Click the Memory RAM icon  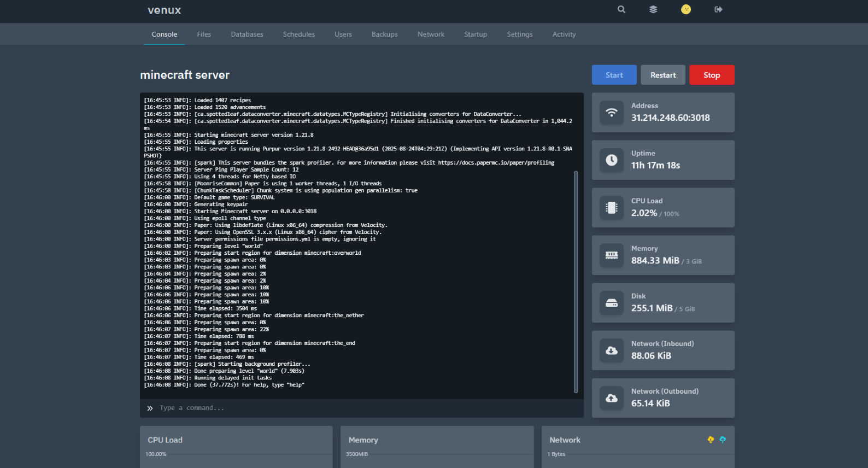click(612, 255)
